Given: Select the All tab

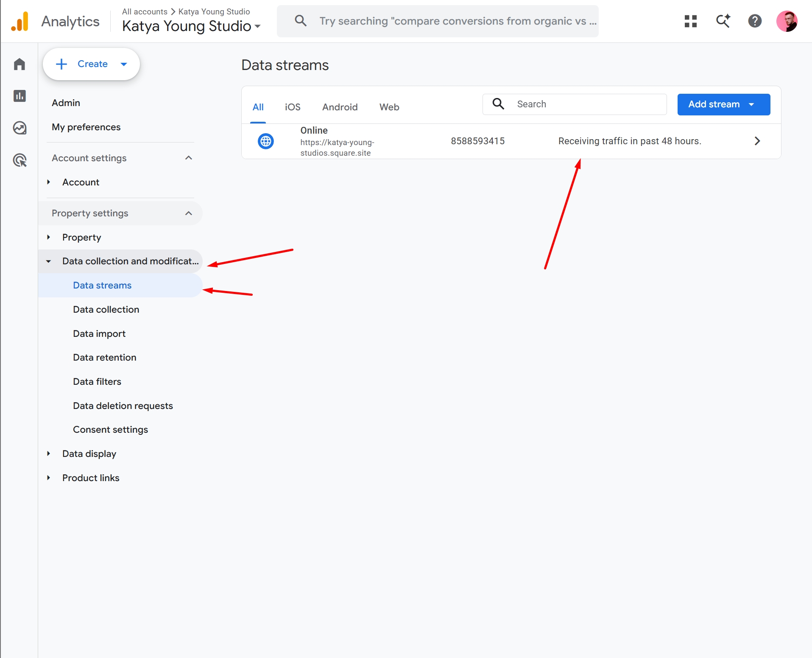Looking at the screenshot, I should click(x=258, y=107).
